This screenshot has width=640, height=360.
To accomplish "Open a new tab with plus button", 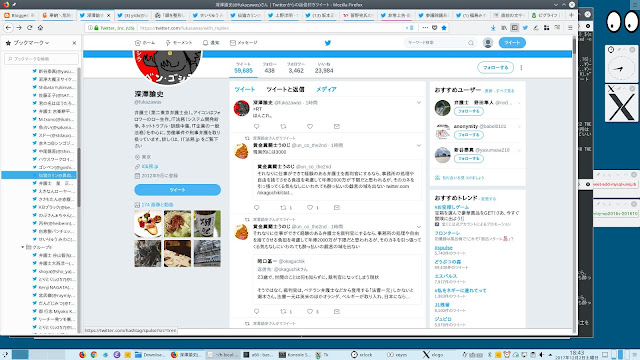I will point(571,15).
